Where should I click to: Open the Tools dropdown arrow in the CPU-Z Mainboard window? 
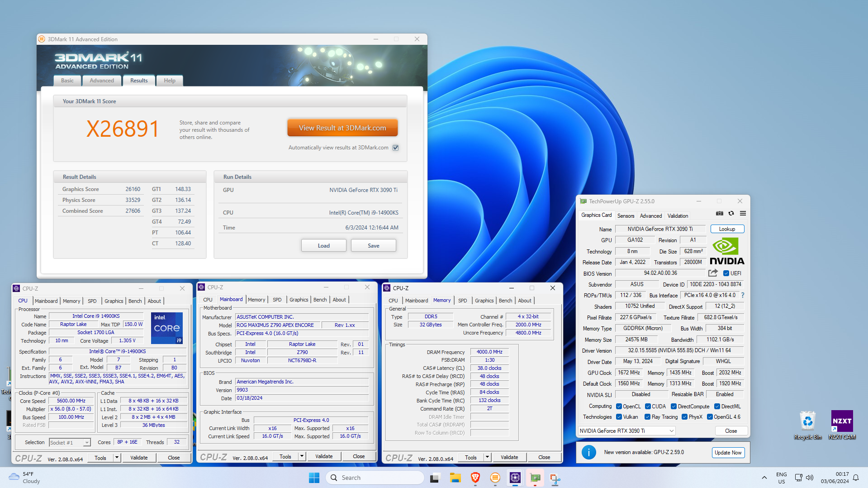(x=302, y=456)
